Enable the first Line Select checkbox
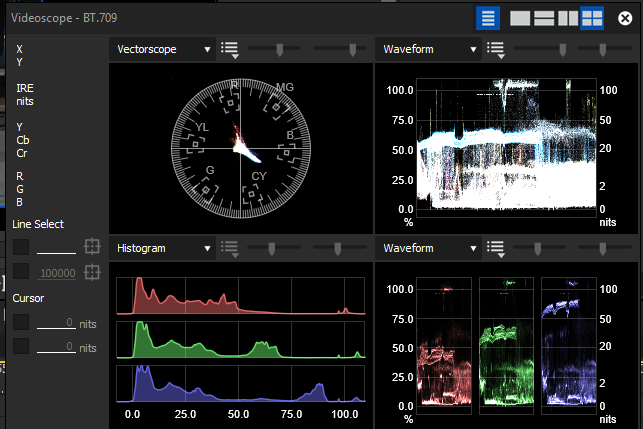 tap(21, 246)
